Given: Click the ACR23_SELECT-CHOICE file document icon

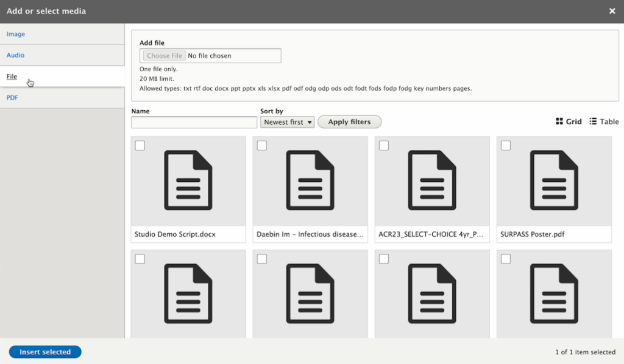Looking at the screenshot, I should coord(431,181).
